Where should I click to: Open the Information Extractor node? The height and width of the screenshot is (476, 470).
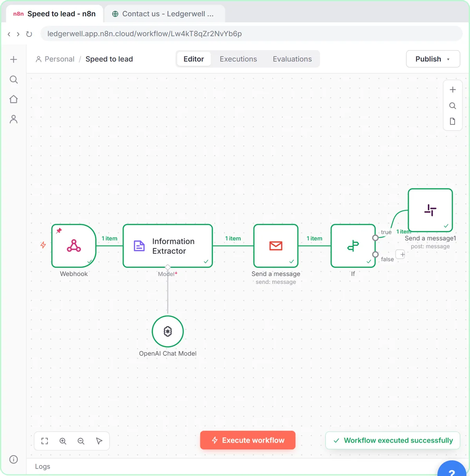coord(168,246)
